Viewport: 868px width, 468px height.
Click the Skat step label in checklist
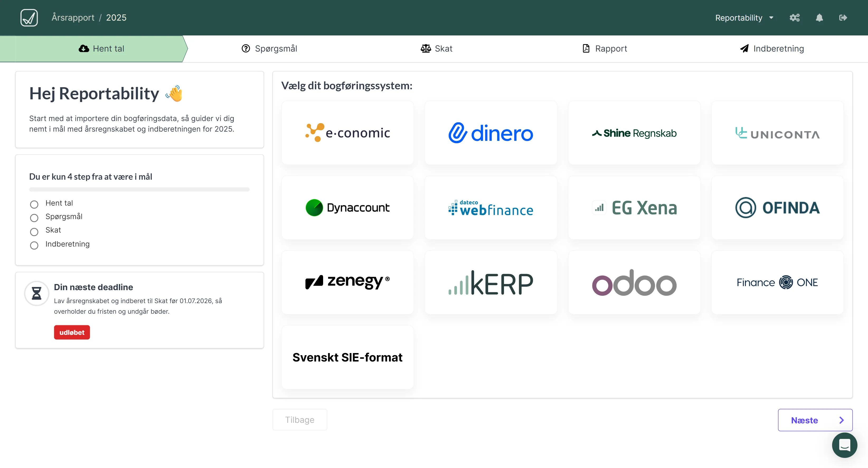(x=53, y=230)
